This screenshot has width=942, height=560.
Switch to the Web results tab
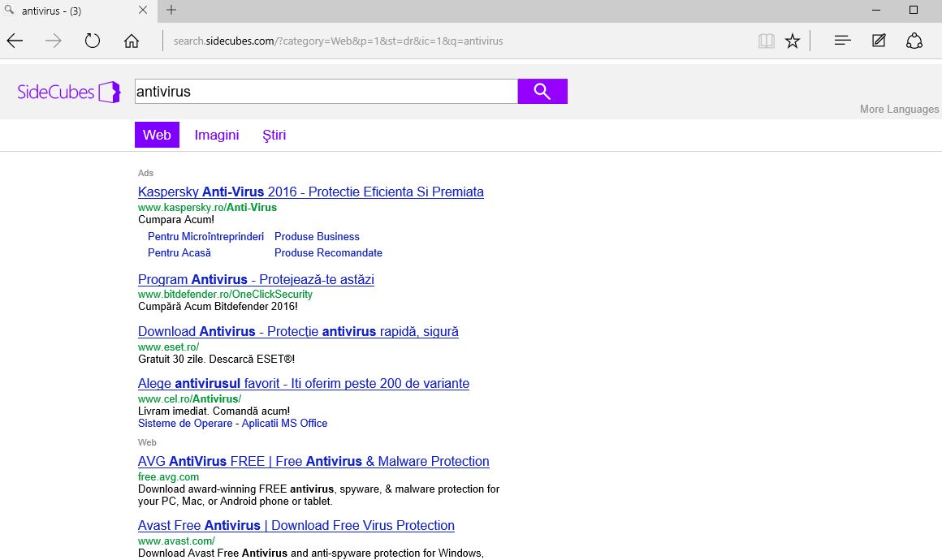(x=157, y=135)
